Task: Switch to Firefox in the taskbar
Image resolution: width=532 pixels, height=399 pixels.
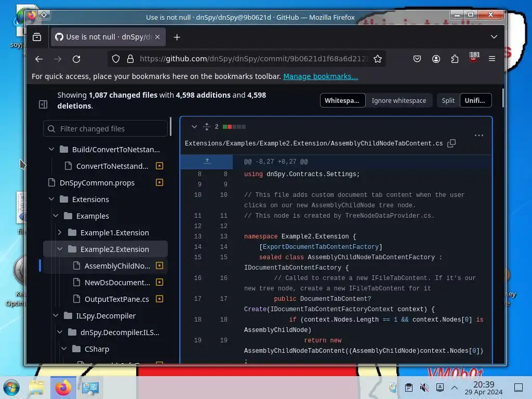Action: [63, 388]
